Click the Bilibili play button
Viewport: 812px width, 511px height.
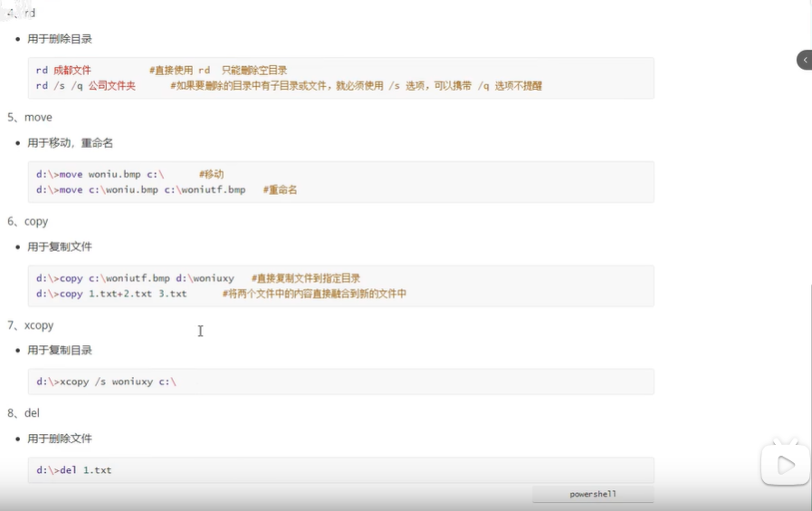[x=785, y=465]
